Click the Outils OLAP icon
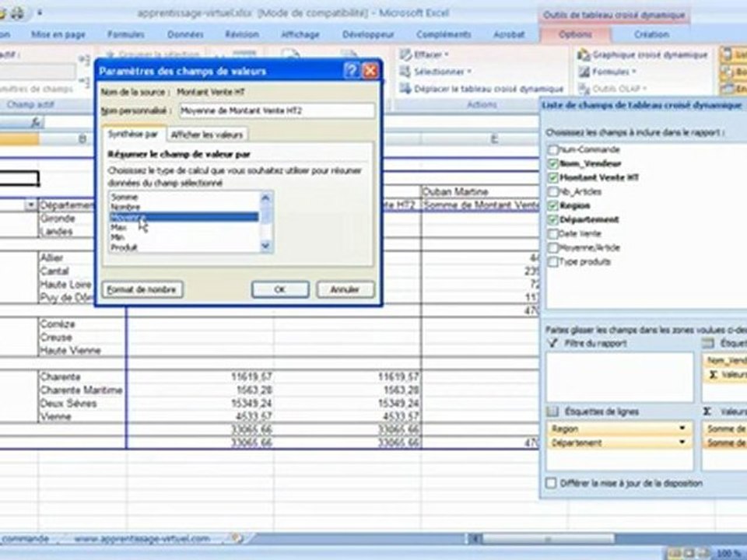 click(584, 89)
